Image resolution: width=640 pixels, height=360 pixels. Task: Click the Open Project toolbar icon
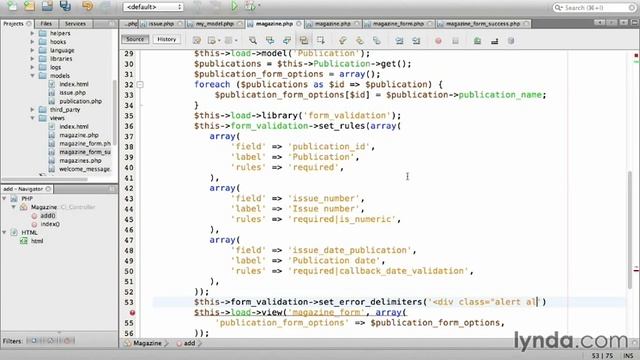[x=47, y=6]
